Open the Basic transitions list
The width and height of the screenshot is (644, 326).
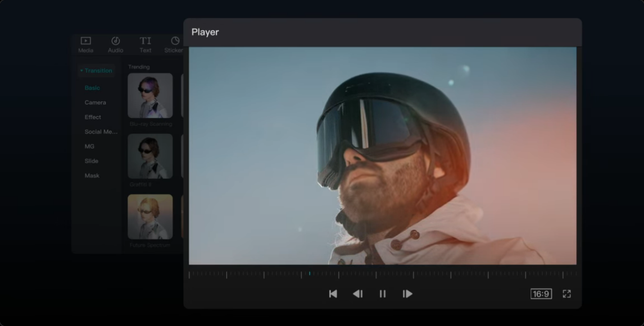pyautogui.click(x=91, y=88)
